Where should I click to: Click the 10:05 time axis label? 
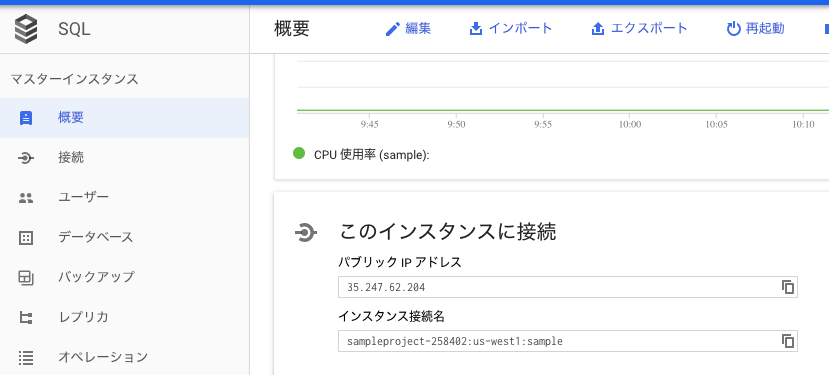716,125
